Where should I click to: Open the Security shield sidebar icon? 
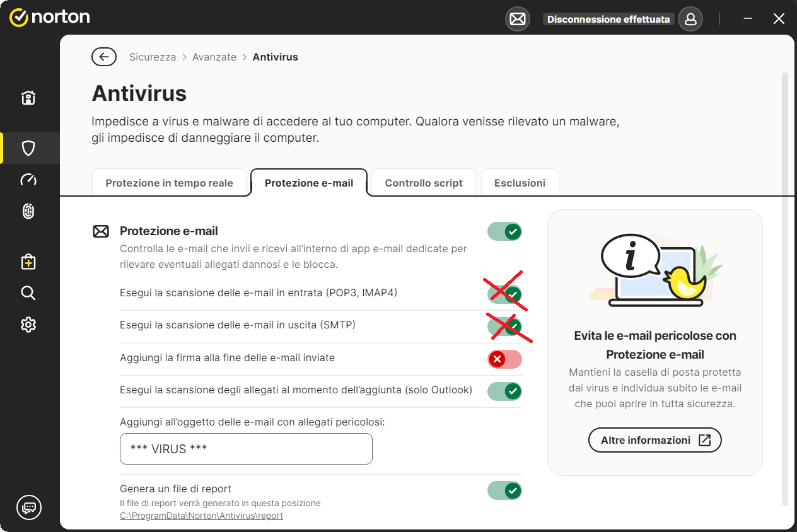(28, 148)
